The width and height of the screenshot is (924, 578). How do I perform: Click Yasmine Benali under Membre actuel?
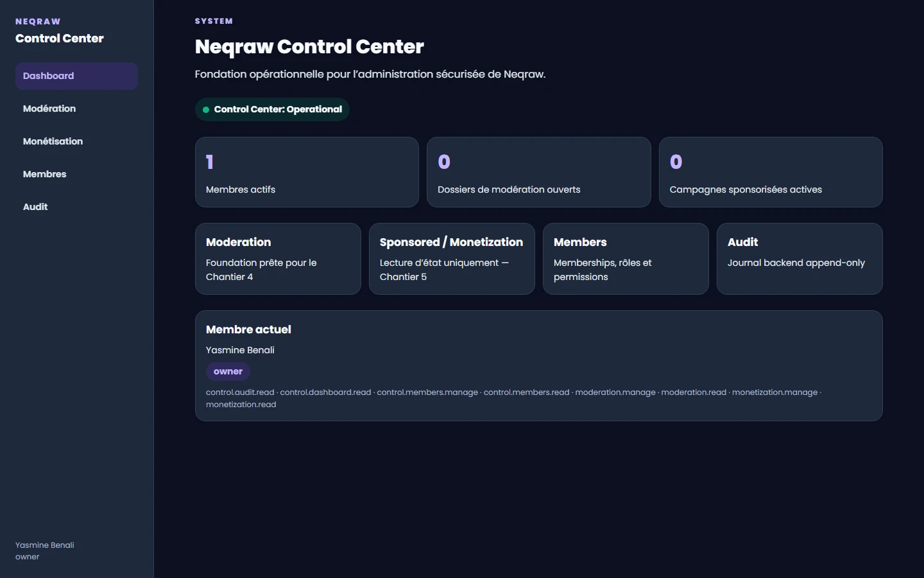coord(240,350)
